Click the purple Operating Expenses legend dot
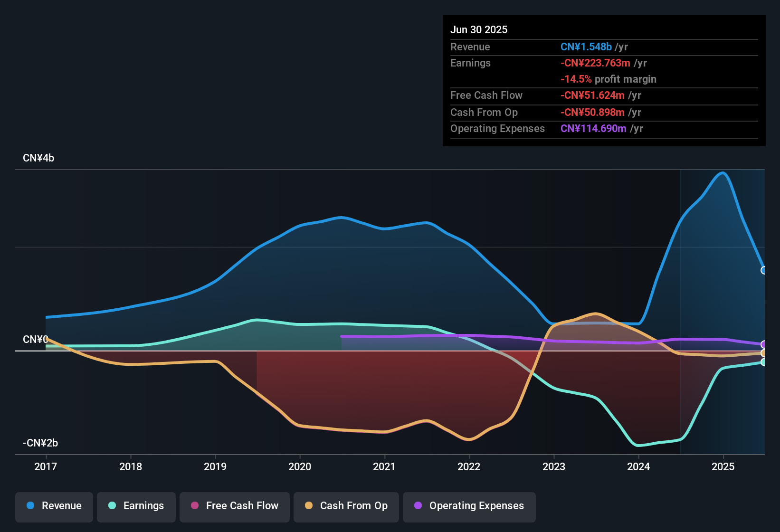Image resolution: width=780 pixels, height=532 pixels. (418, 506)
